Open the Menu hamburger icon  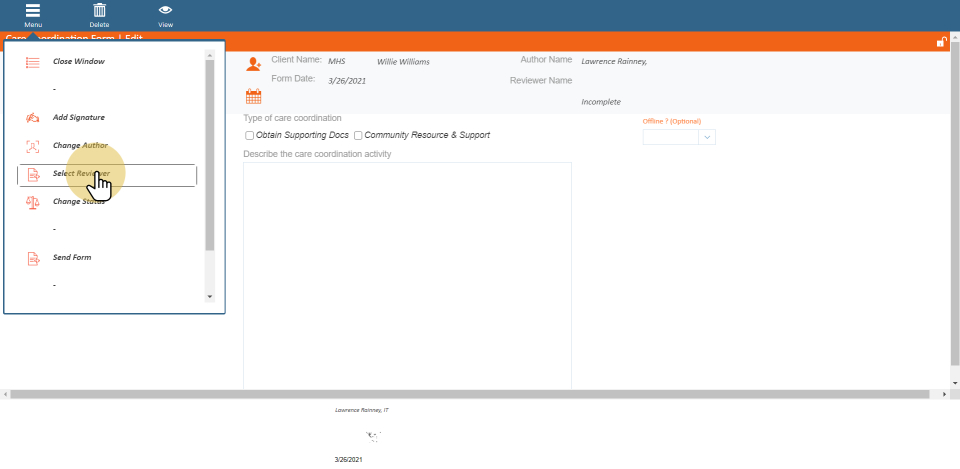33,11
